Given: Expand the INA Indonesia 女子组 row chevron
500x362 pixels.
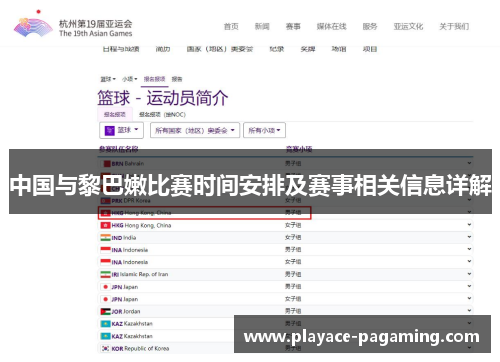Looking at the screenshot, I should tap(469, 261).
